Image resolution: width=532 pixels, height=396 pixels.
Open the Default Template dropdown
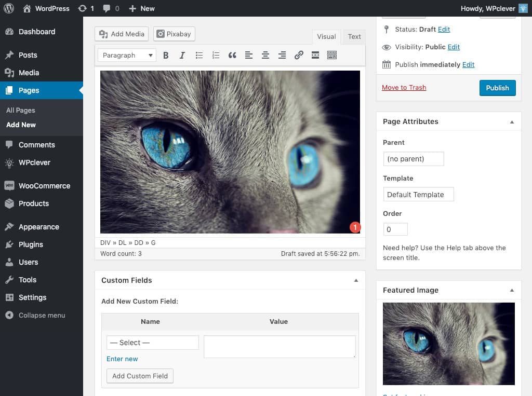click(418, 195)
